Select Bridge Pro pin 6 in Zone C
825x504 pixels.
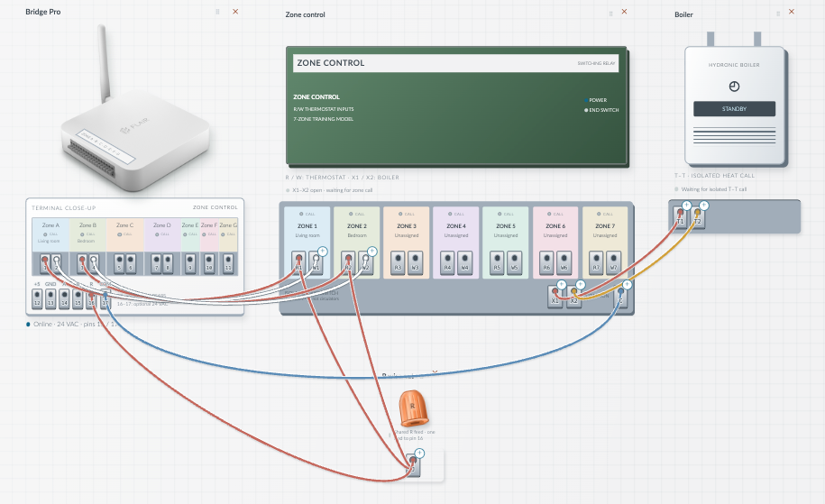pos(131,263)
